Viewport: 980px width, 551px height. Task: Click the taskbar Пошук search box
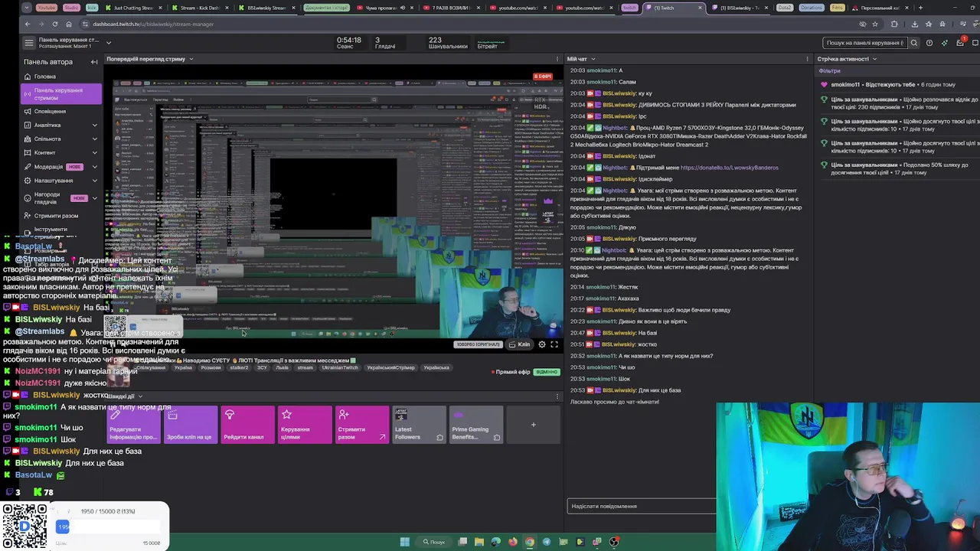point(434,542)
